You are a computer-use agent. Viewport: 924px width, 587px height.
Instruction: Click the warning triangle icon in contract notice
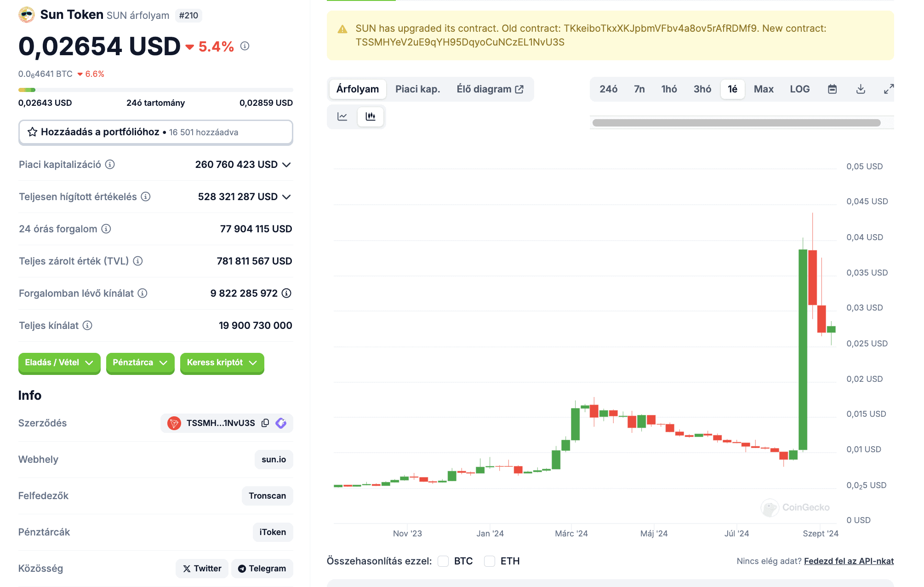pos(342,29)
